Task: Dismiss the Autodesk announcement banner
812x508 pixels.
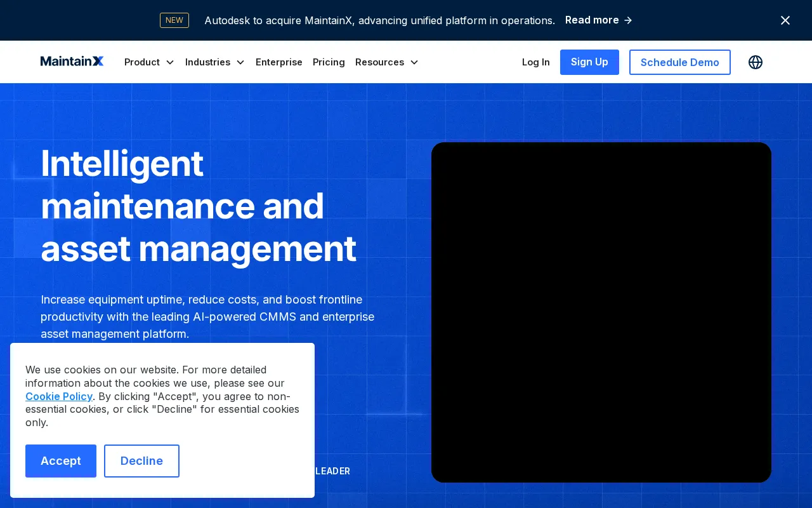Action: (785, 20)
